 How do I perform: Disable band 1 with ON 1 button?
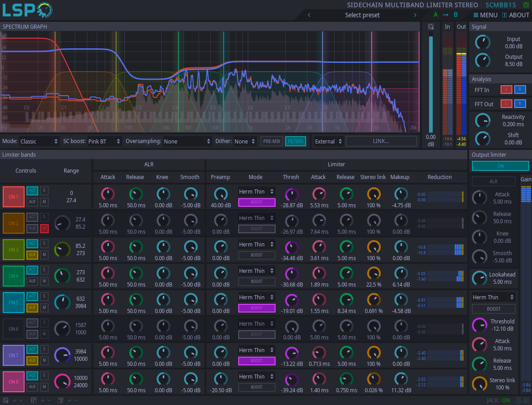point(14,196)
